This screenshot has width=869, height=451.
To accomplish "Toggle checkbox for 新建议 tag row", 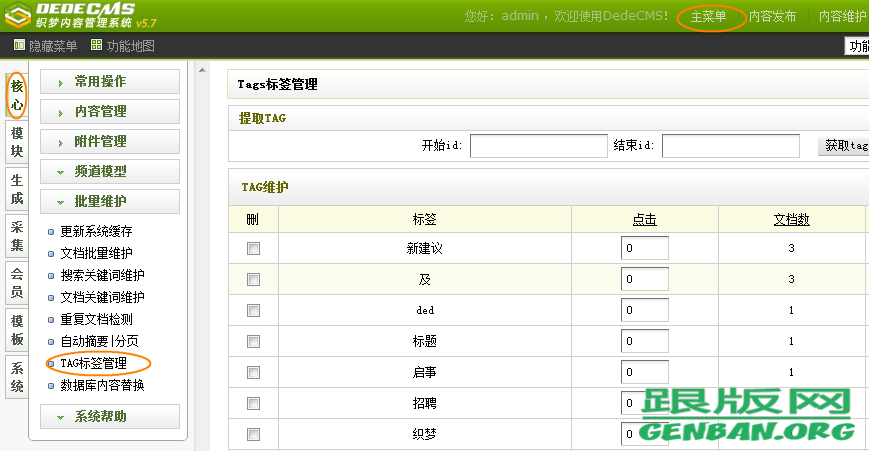I will coord(253,248).
